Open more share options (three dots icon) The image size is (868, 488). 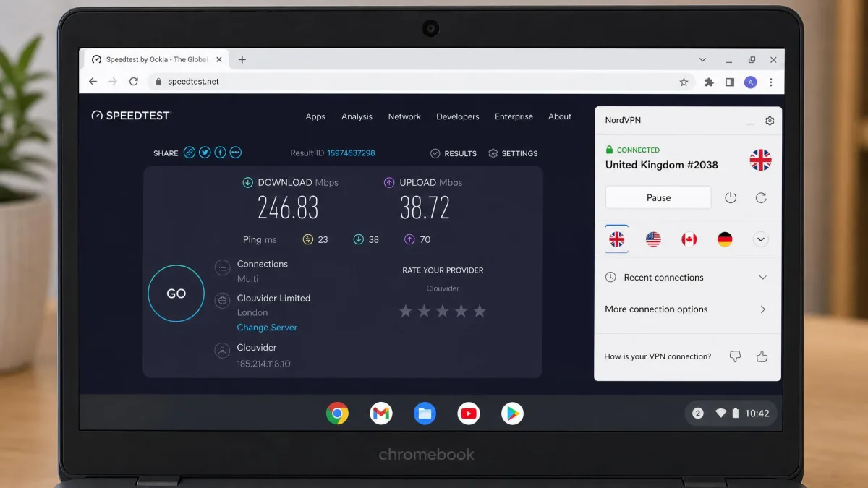click(235, 153)
